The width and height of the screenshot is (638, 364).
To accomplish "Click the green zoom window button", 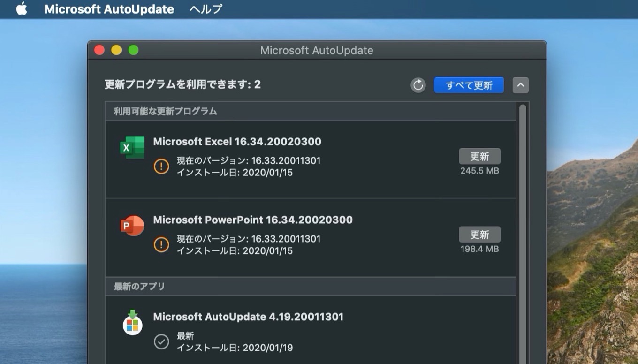I will (x=134, y=50).
